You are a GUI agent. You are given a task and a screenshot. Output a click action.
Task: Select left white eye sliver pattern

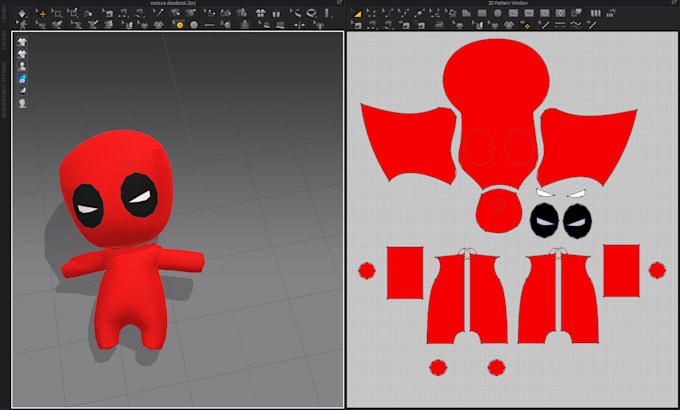coord(545,192)
